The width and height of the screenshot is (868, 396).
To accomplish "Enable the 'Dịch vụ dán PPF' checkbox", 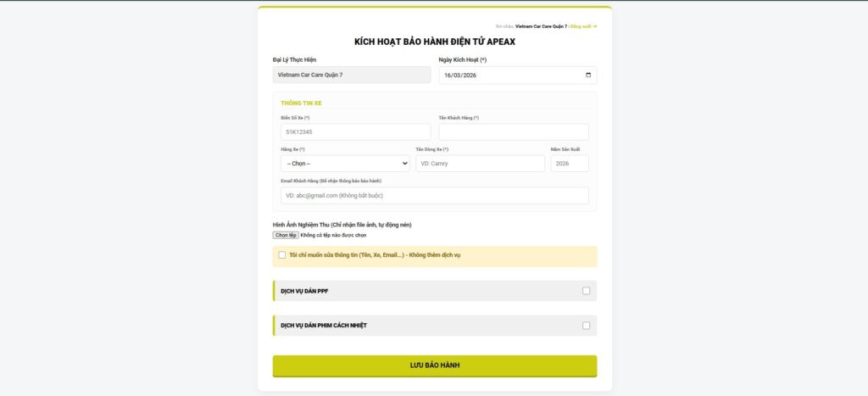I will [x=586, y=291].
